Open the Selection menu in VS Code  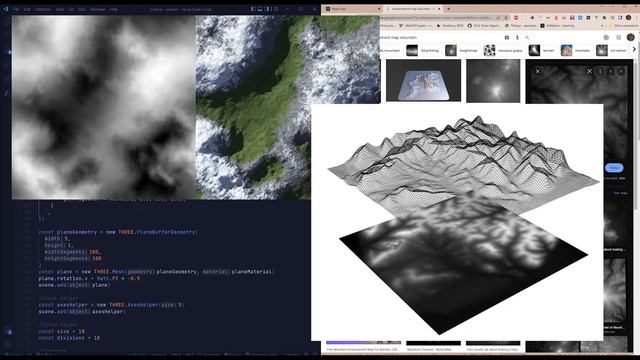43,9
